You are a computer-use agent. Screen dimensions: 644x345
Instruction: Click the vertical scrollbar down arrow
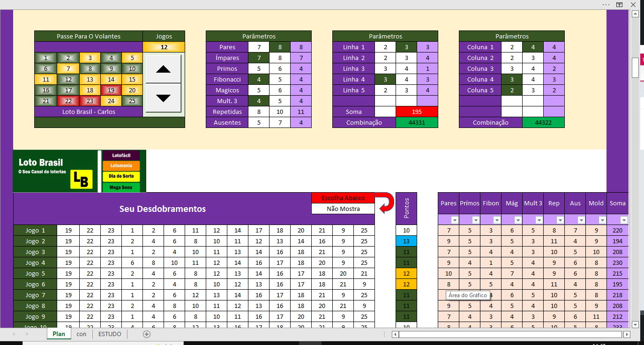(635, 324)
